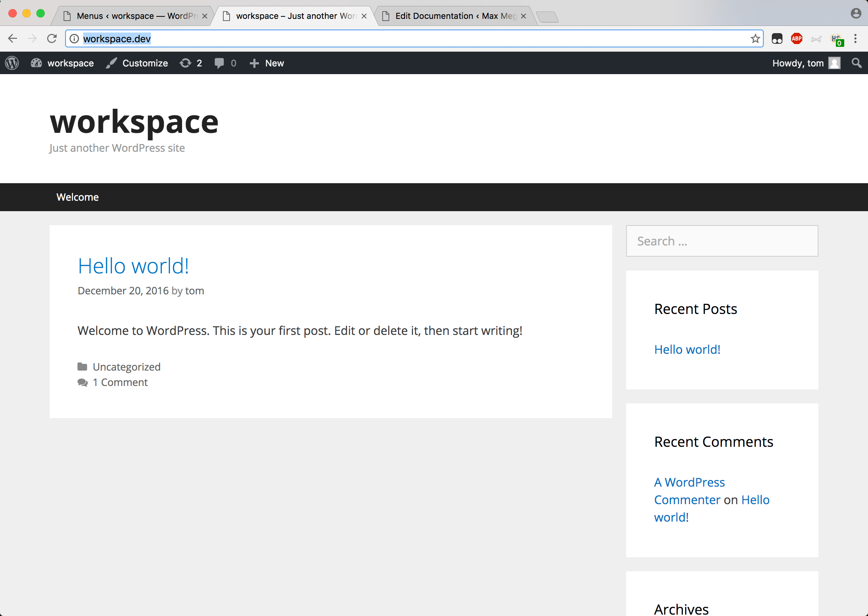This screenshot has width=868, height=616.
Task: Open the Hello world! post title
Action: click(133, 266)
